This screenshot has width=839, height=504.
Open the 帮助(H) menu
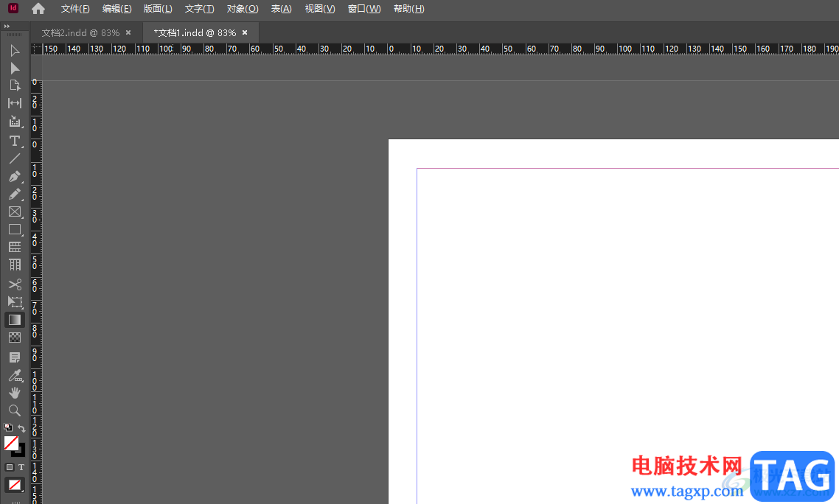point(408,9)
